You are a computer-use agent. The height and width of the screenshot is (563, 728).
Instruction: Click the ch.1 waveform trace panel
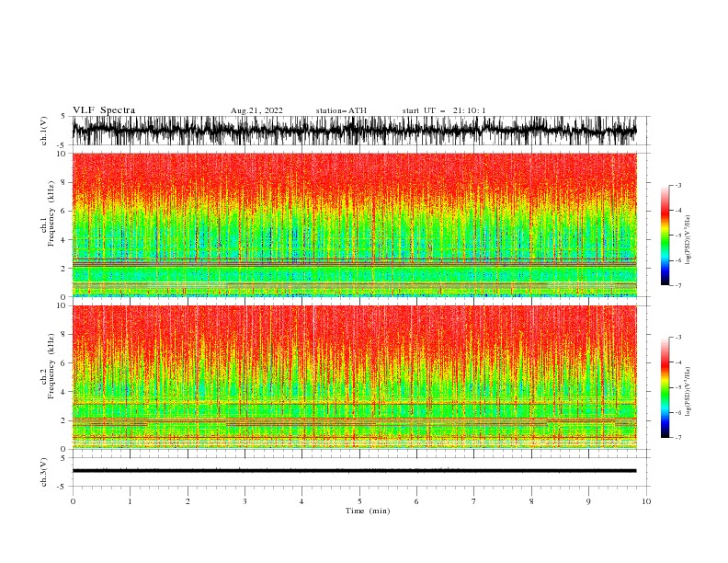(x=354, y=131)
